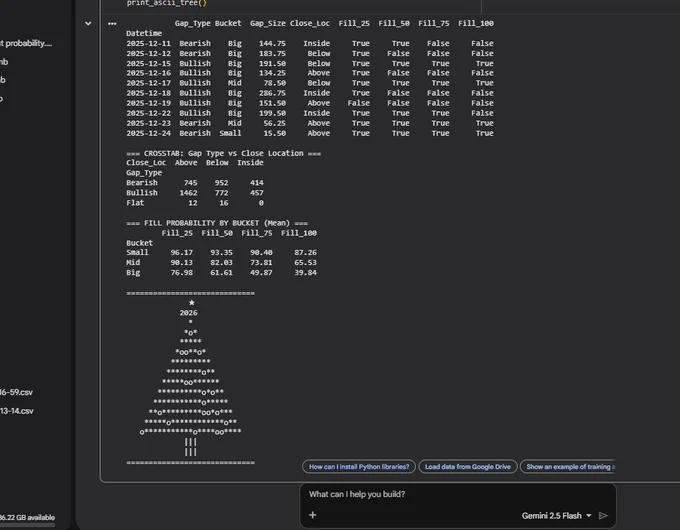680x530 pixels.
Task: Click Mid bucket Fill_50 value 82.03
Action: click(x=221, y=262)
